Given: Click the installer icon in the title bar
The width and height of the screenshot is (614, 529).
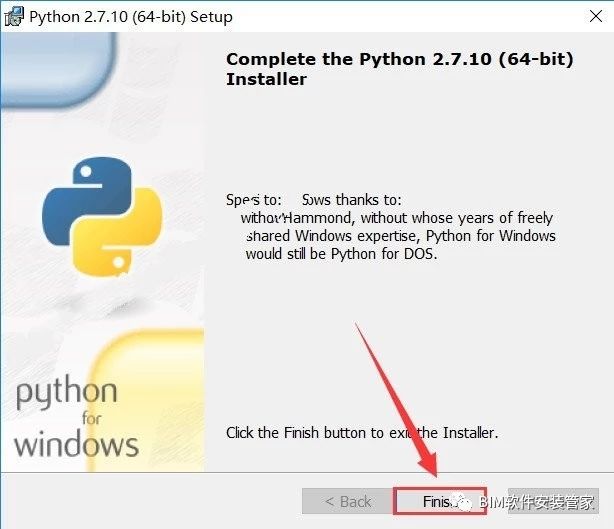Looking at the screenshot, I should pyautogui.click(x=14, y=17).
